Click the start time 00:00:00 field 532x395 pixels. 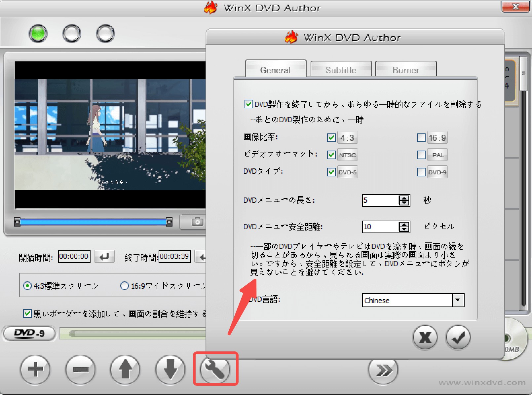(74, 256)
